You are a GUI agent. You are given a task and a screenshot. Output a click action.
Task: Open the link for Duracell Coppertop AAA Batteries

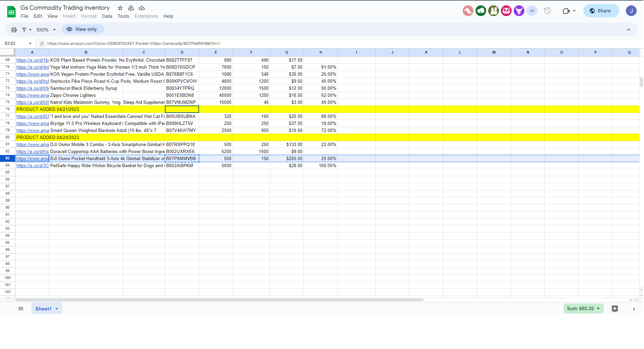pos(33,152)
